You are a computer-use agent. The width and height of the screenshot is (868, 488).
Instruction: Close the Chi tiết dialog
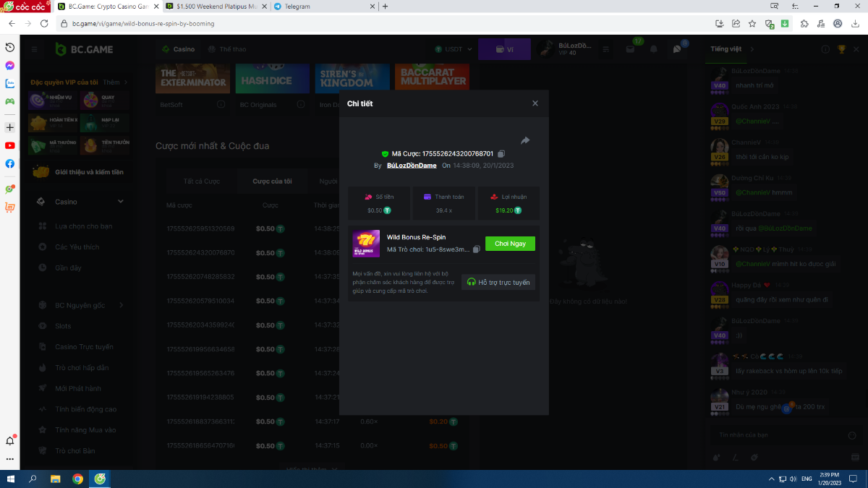coord(535,103)
